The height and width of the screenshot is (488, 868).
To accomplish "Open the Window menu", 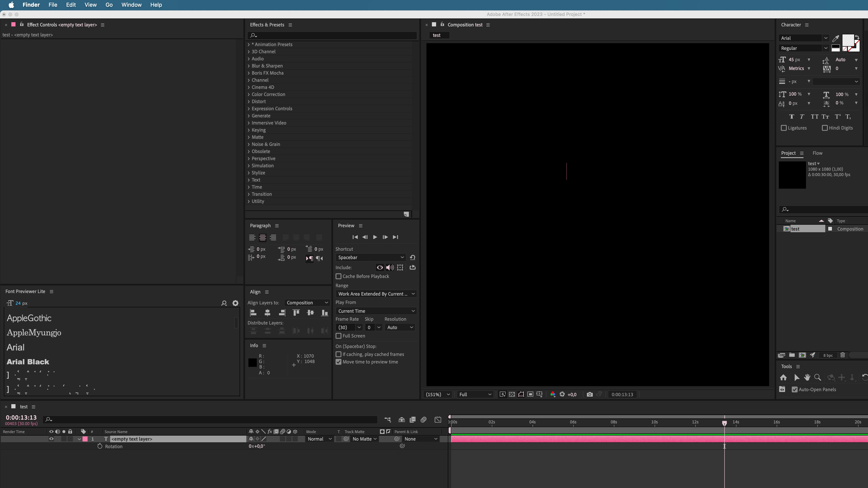I will click(131, 5).
